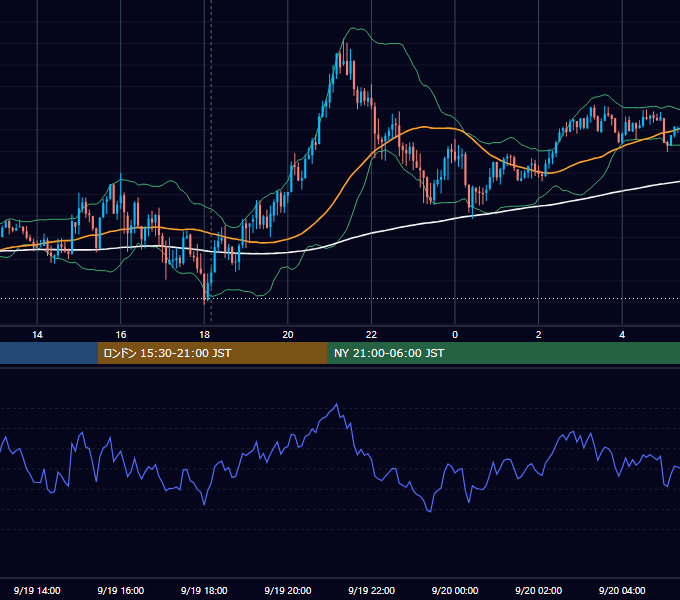Viewport: 680px width, 600px height.
Task: Click the 9/20 00:00 date label
Action: pos(455,590)
